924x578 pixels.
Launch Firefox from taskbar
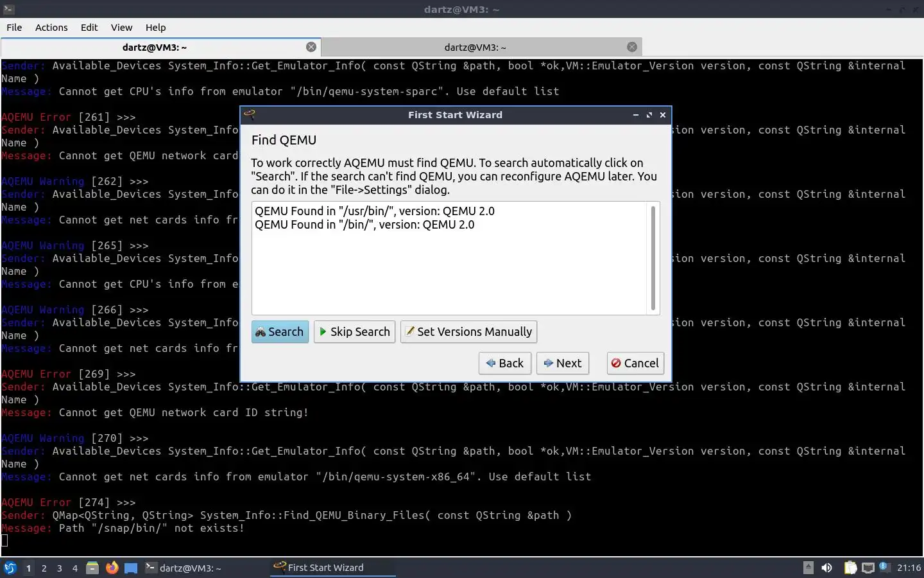(x=112, y=568)
